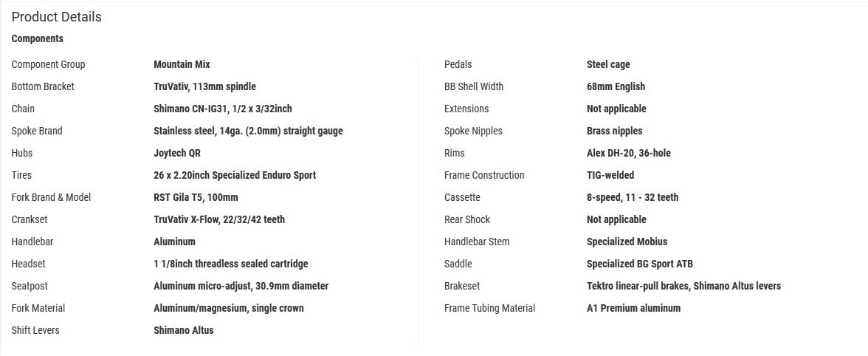This screenshot has width=868, height=356.
Task: Select the 68mm English shell width value
Action: pos(616,87)
